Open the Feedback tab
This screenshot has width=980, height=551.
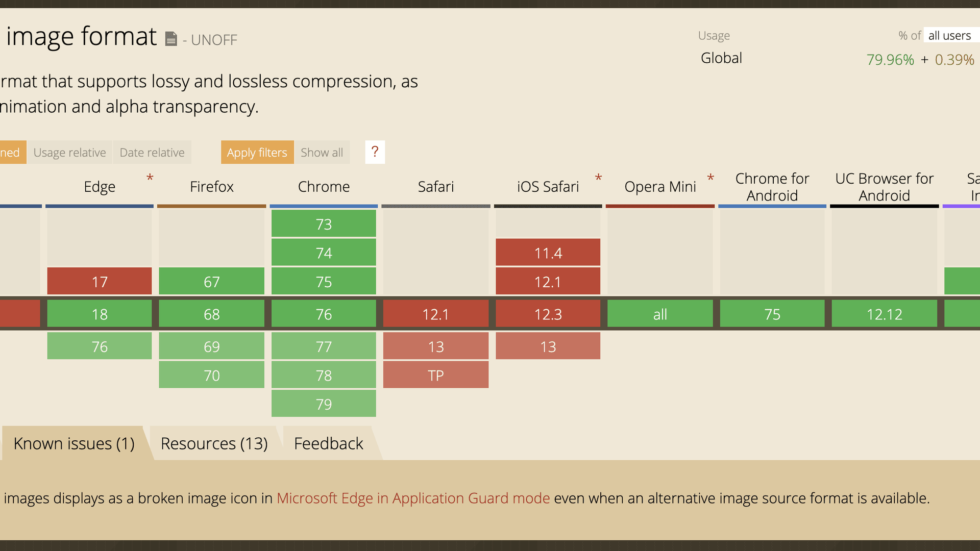pyautogui.click(x=328, y=443)
